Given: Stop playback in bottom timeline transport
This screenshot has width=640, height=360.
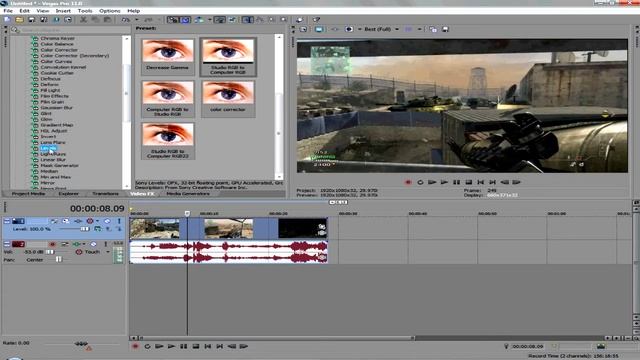Looking at the screenshot, I should tap(196, 347).
